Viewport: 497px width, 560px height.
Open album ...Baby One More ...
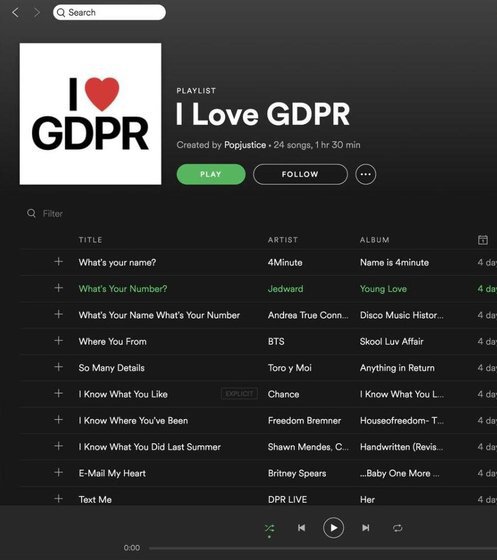400,473
